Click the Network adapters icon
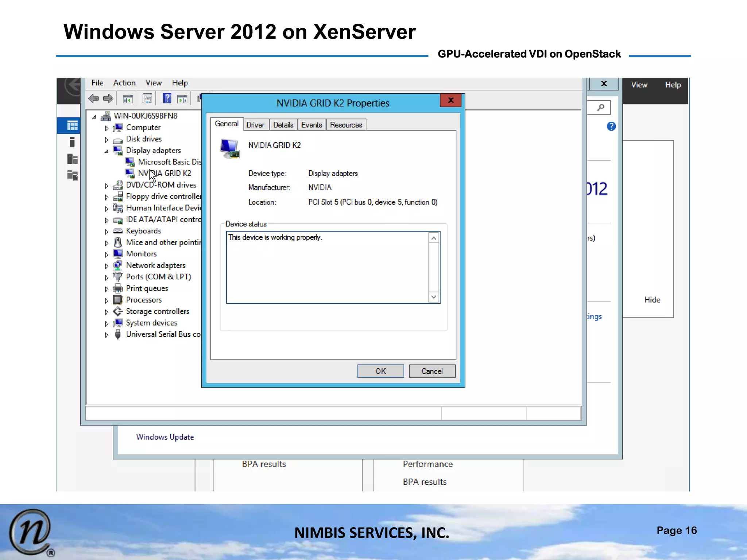The height and width of the screenshot is (560, 747). [x=118, y=265]
